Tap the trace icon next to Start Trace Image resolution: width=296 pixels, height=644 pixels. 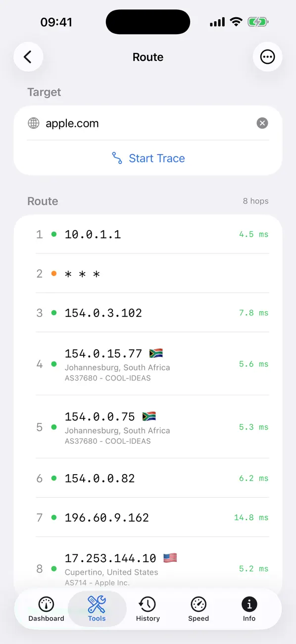(117, 158)
